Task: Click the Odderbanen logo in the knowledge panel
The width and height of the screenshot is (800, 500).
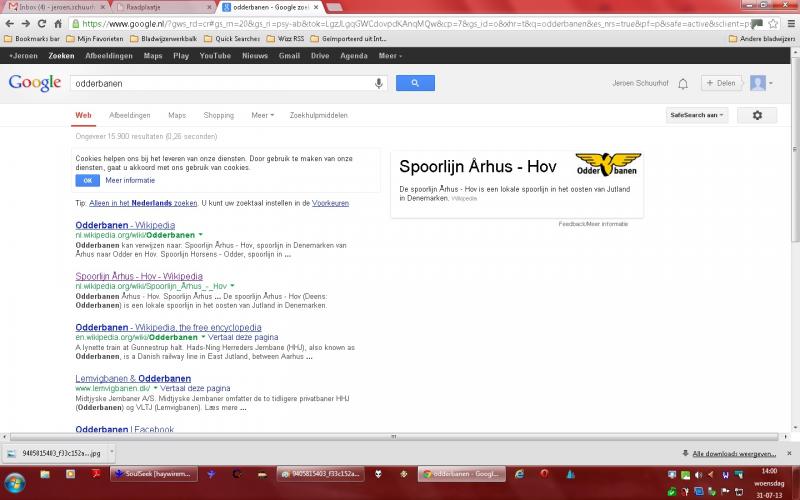Action: [x=607, y=164]
